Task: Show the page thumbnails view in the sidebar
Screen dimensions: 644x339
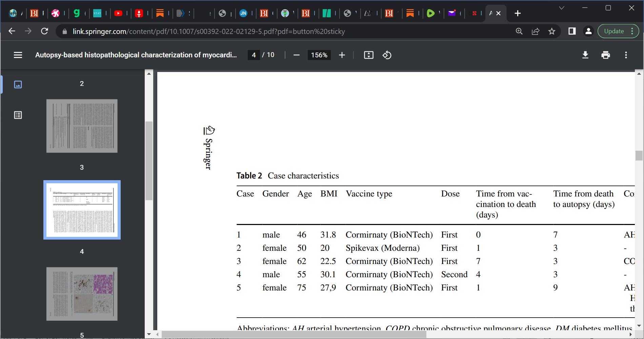Action: coord(18,84)
